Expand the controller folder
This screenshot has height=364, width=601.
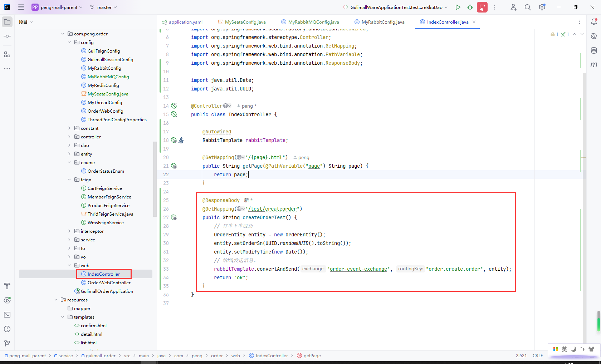click(x=69, y=137)
